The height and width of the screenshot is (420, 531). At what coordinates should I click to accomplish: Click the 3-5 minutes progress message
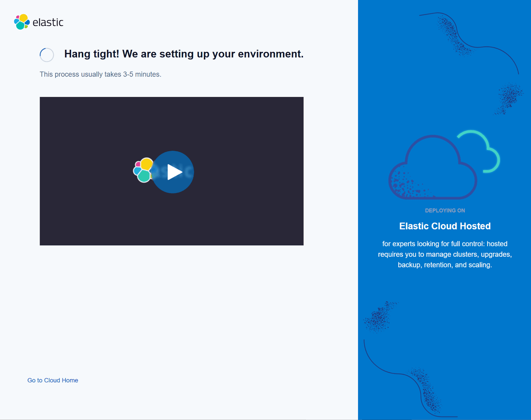tap(100, 74)
